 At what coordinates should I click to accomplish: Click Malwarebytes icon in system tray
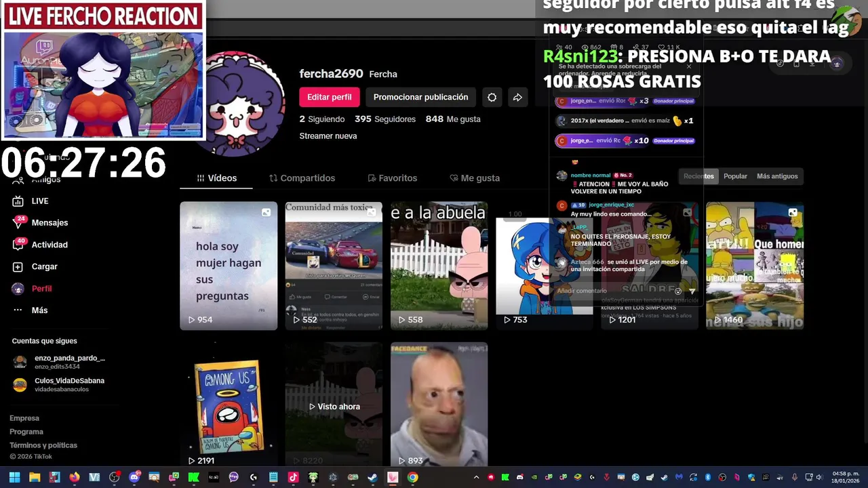679,477
